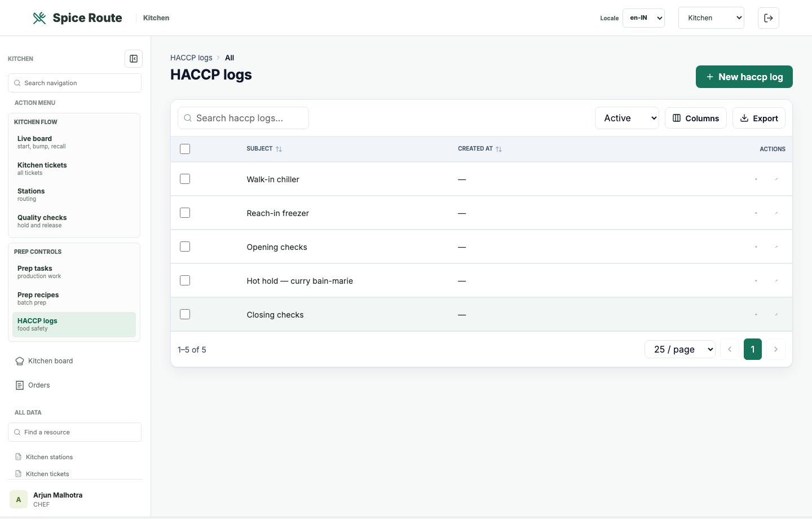Click page 1 in the pagination
This screenshot has height=519, width=812.
point(753,349)
